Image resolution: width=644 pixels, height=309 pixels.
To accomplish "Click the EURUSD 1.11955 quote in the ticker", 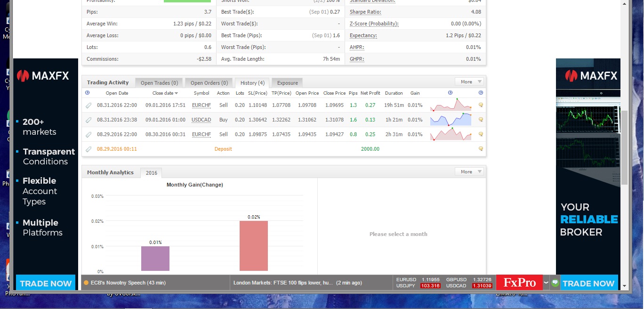I will pos(418,280).
